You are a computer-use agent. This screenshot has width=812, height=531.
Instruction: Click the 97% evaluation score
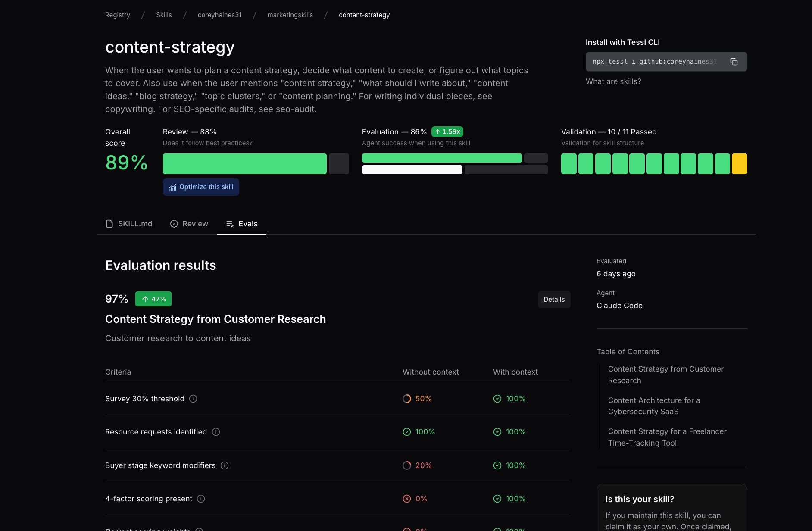tap(117, 299)
